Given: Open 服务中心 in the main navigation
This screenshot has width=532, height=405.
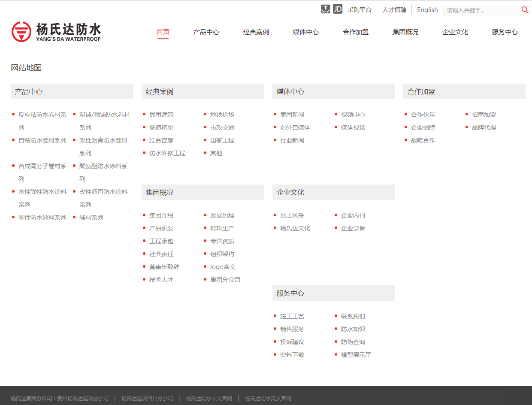Looking at the screenshot, I should tap(505, 32).
